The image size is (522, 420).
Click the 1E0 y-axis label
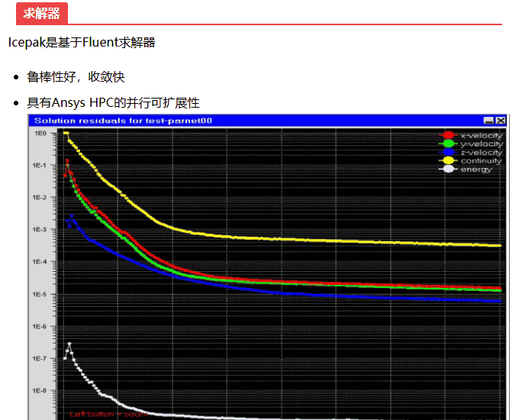(40, 133)
